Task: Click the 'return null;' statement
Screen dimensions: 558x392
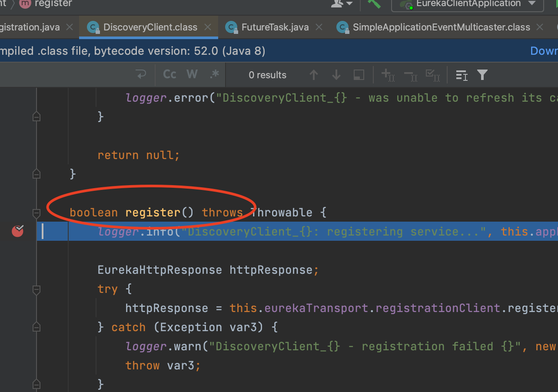Action: coord(139,155)
